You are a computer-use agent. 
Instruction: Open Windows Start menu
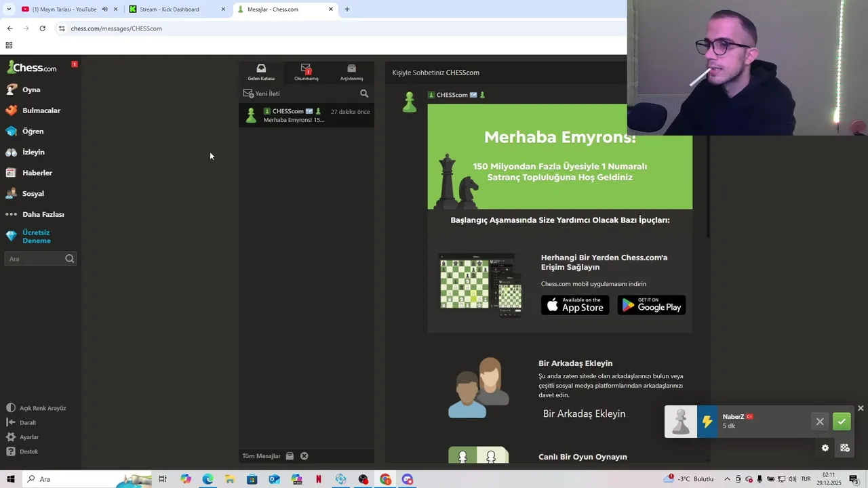click(x=10, y=479)
